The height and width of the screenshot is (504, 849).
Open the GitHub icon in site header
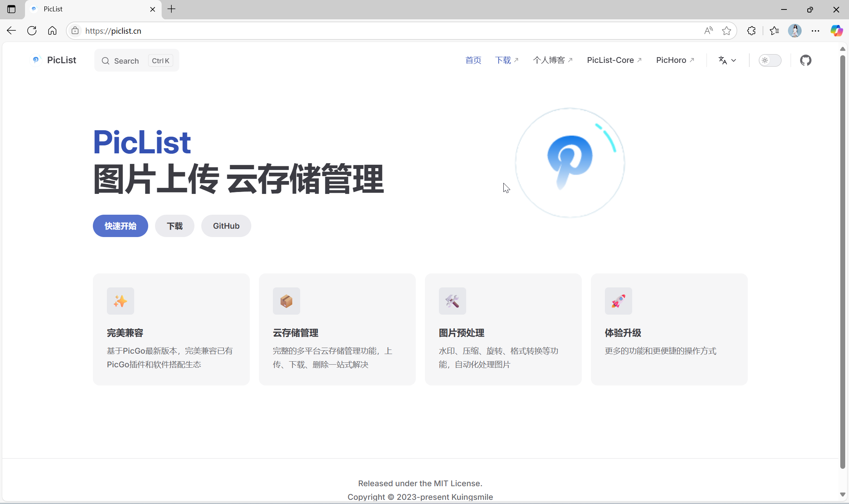[805, 60]
